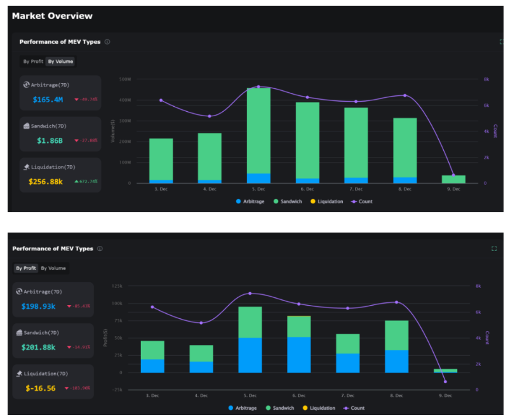Click 3. Dec bar in volume chart
The image size is (508, 420).
[161, 161]
